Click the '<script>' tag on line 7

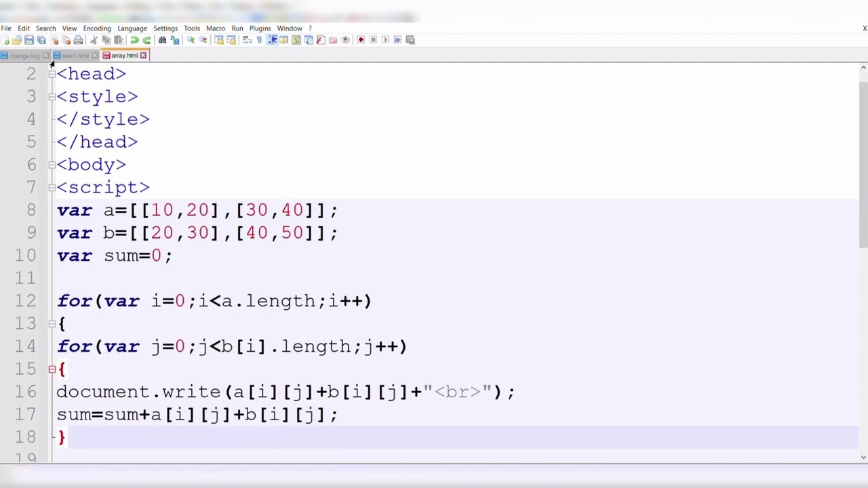(103, 188)
